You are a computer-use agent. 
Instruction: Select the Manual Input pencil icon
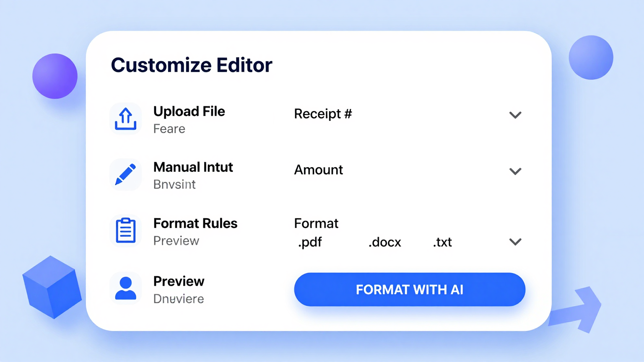125,175
